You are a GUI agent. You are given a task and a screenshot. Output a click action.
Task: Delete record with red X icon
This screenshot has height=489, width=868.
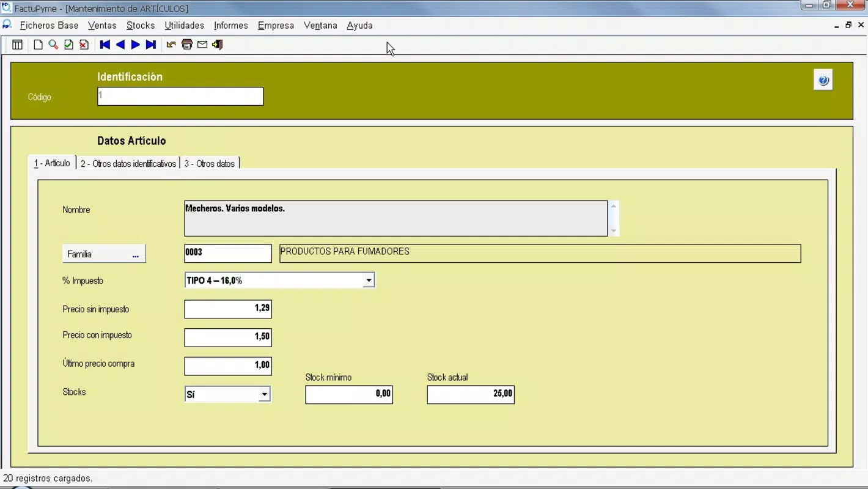[x=84, y=45]
